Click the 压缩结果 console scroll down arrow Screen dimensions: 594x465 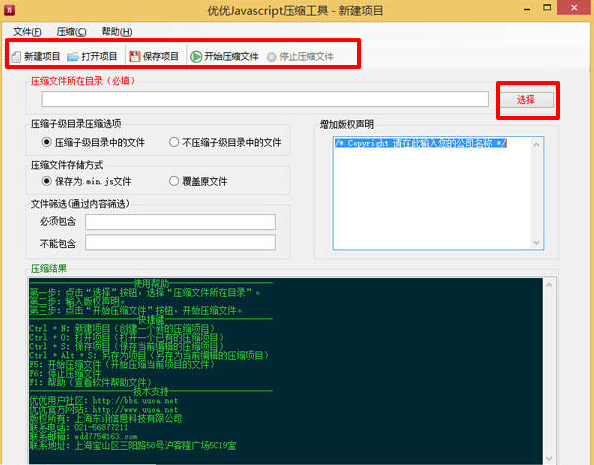pos(549,459)
